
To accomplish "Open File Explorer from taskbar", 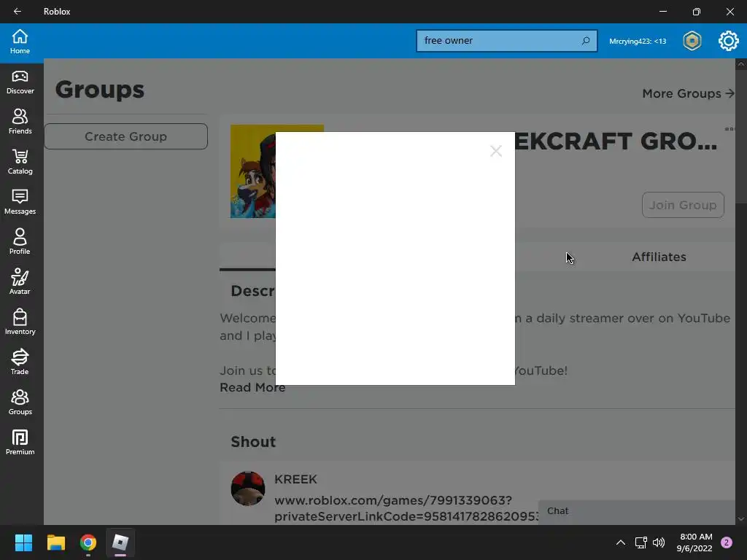I will click(55, 542).
